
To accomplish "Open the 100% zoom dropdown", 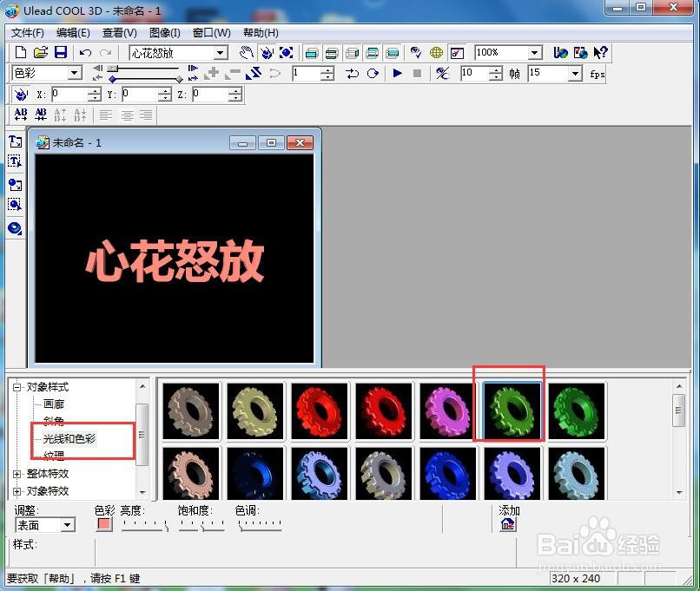I will [x=534, y=53].
